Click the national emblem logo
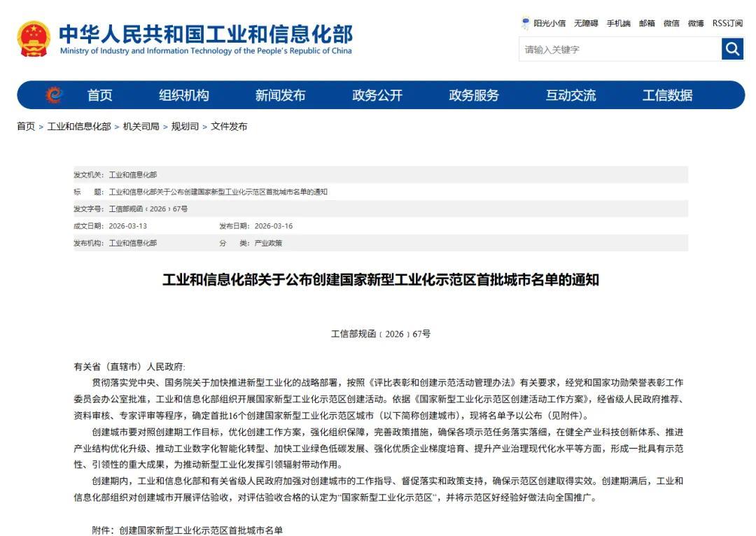The height and width of the screenshot is (536, 756). click(x=34, y=38)
